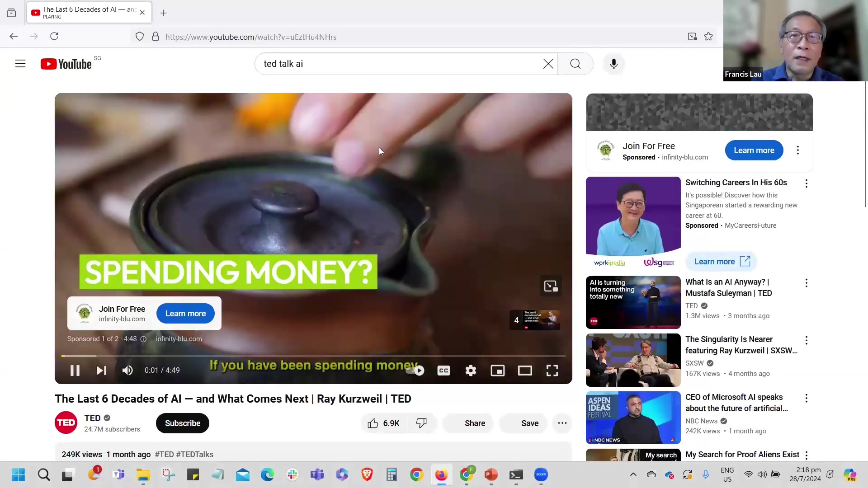Open the YouTube hamburger guide menu
Image resolution: width=868 pixels, height=488 pixels.
[x=20, y=64]
